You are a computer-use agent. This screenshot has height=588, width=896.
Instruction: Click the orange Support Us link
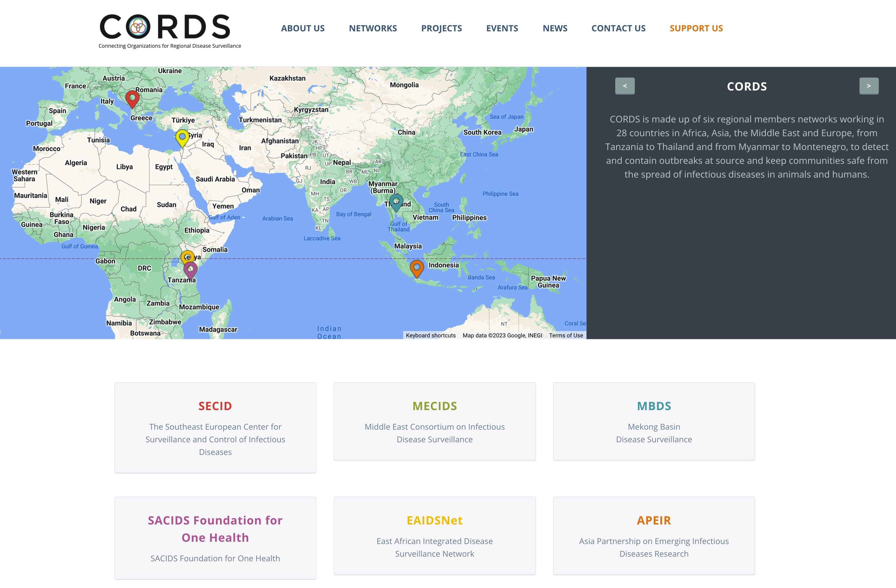[x=696, y=28]
